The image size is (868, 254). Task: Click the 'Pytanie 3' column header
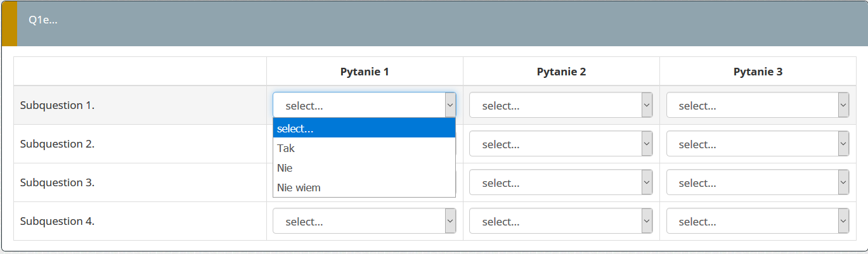pyautogui.click(x=758, y=72)
